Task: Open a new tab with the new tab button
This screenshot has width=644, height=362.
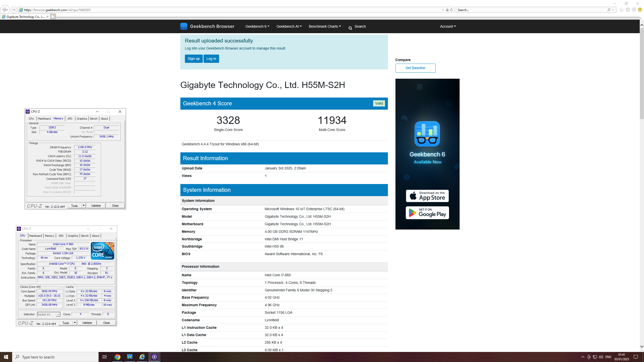Action: [53, 17]
